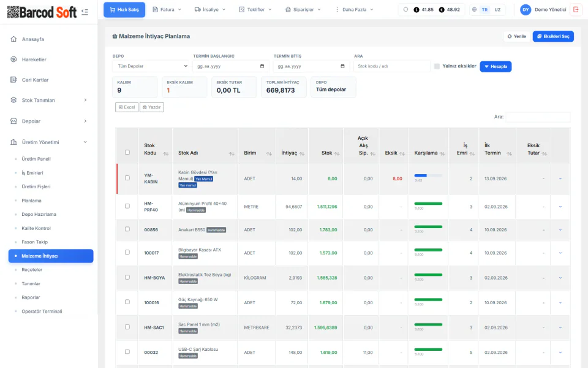Click the Cari Kartlar icon
The image size is (588, 368).
tap(14, 80)
